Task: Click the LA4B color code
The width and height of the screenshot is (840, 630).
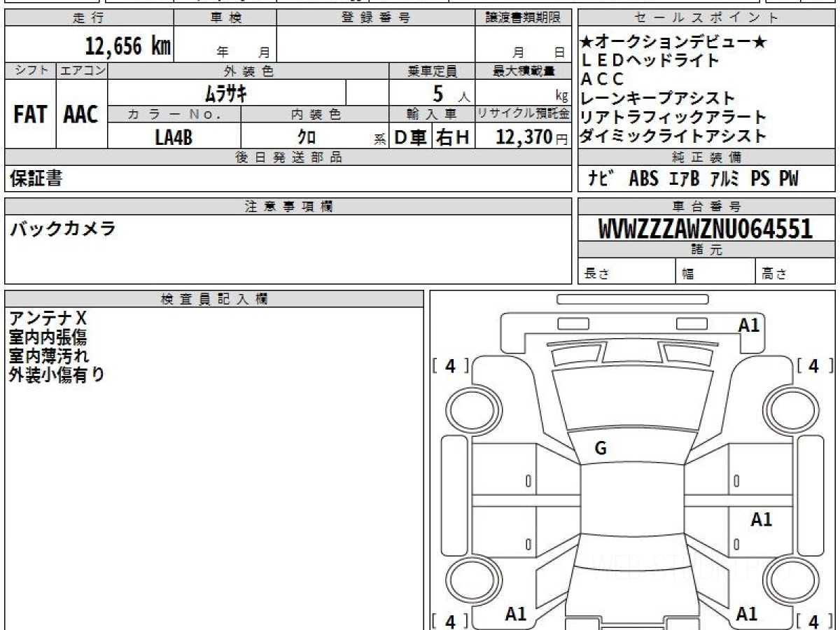Action: point(174,137)
